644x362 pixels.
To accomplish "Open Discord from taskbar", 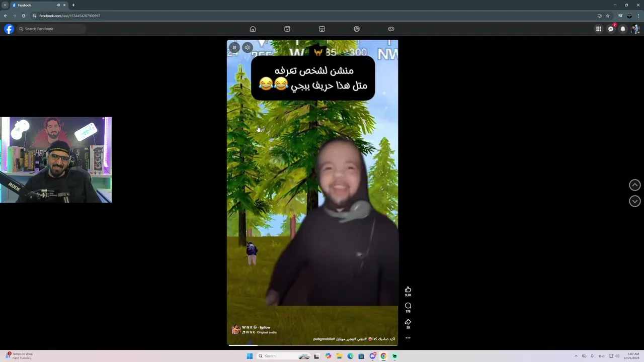I will (373, 356).
